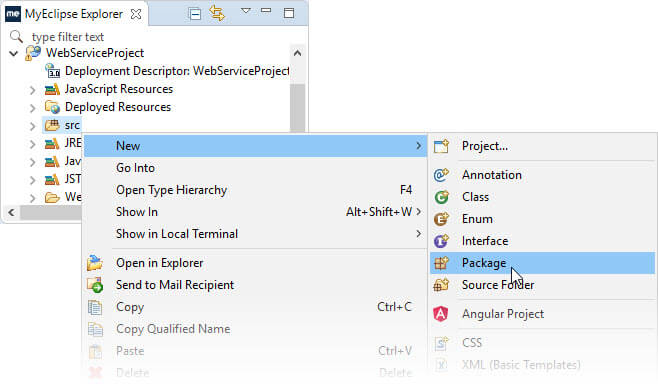Click the type filter text field
The height and width of the screenshot is (385, 658).
coord(159,37)
